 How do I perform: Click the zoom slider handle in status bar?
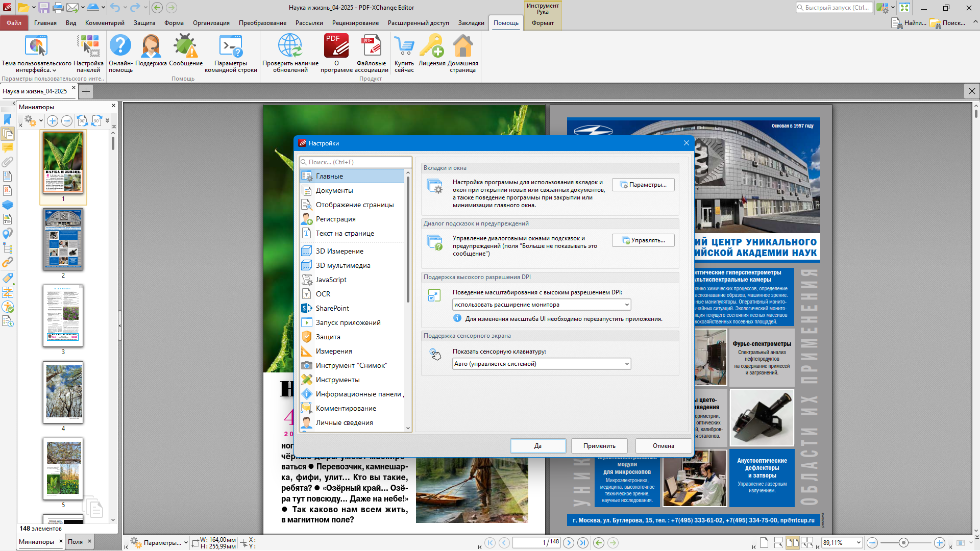coord(903,543)
